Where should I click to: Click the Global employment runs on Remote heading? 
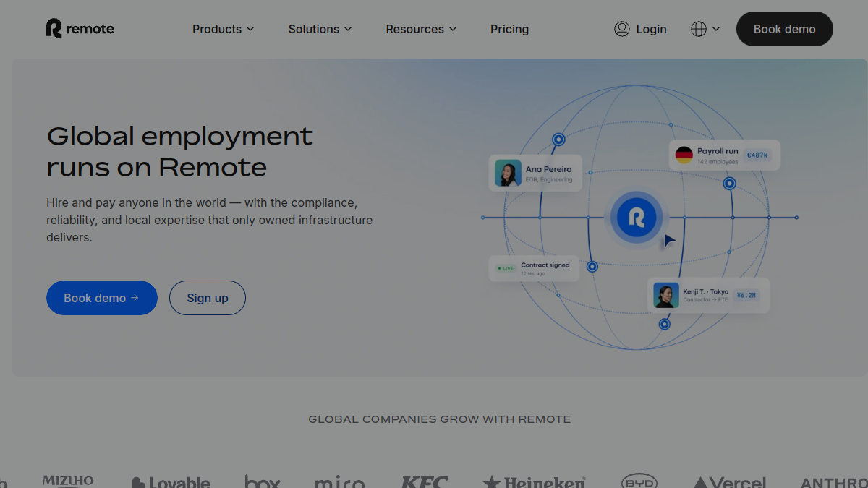(x=180, y=151)
